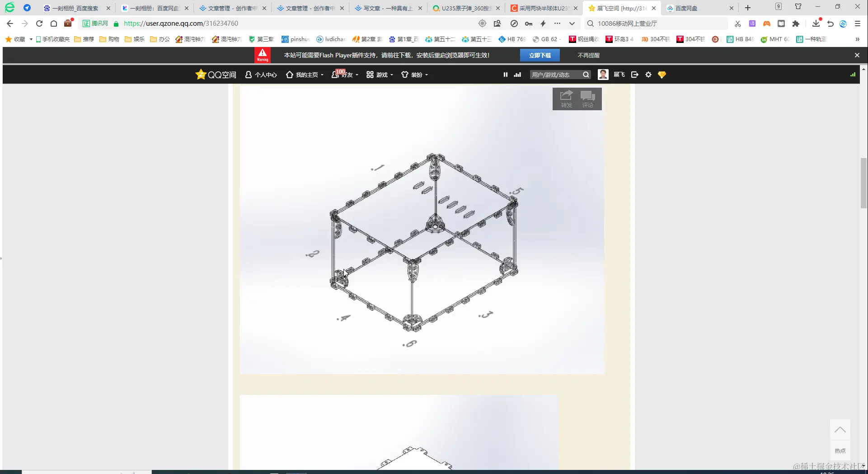Click the 评论 comment icon on the photo
The height and width of the screenshot is (474, 868).
click(588, 97)
